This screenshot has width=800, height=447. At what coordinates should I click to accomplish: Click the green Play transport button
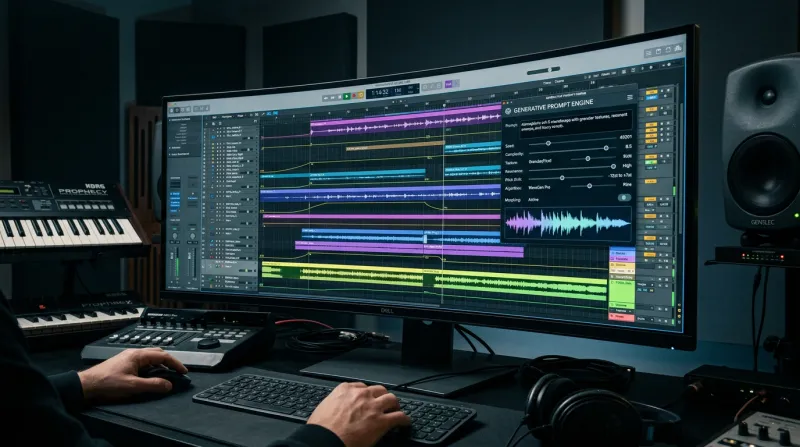[347, 96]
